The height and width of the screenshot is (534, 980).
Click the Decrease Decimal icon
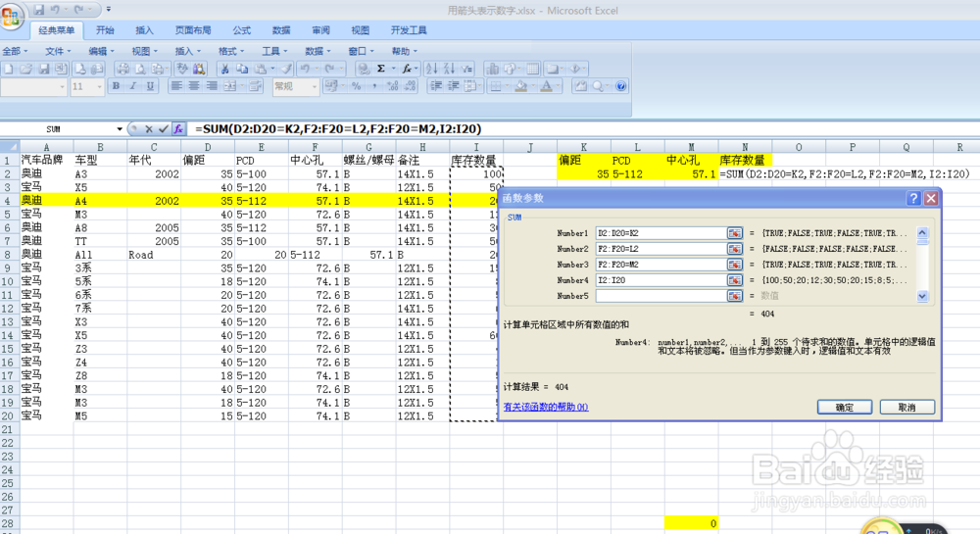coord(410,86)
